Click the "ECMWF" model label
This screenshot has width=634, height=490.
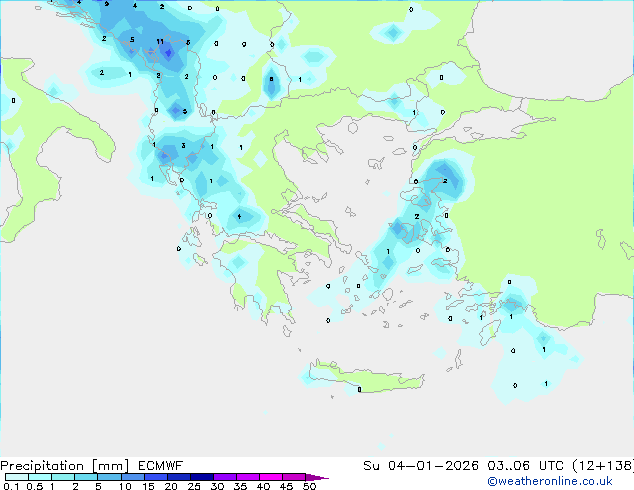tap(161, 466)
